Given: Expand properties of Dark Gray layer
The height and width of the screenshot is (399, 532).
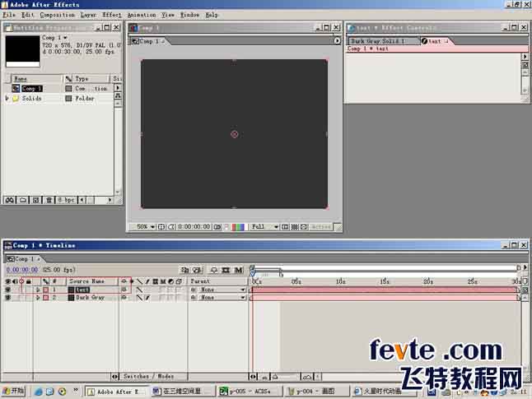Looking at the screenshot, I should tap(38, 298).
